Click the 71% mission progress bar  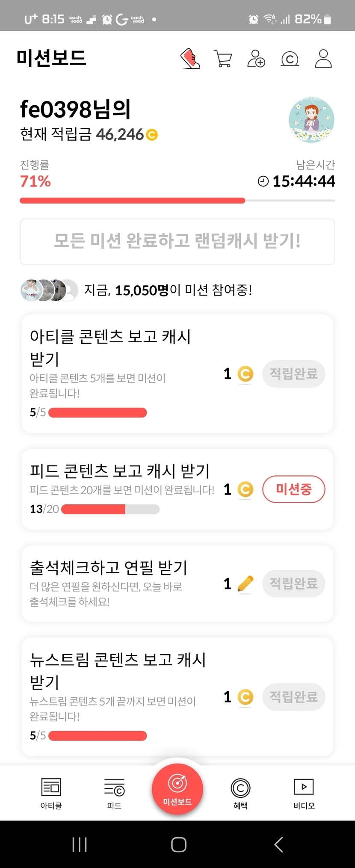click(177, 200)
